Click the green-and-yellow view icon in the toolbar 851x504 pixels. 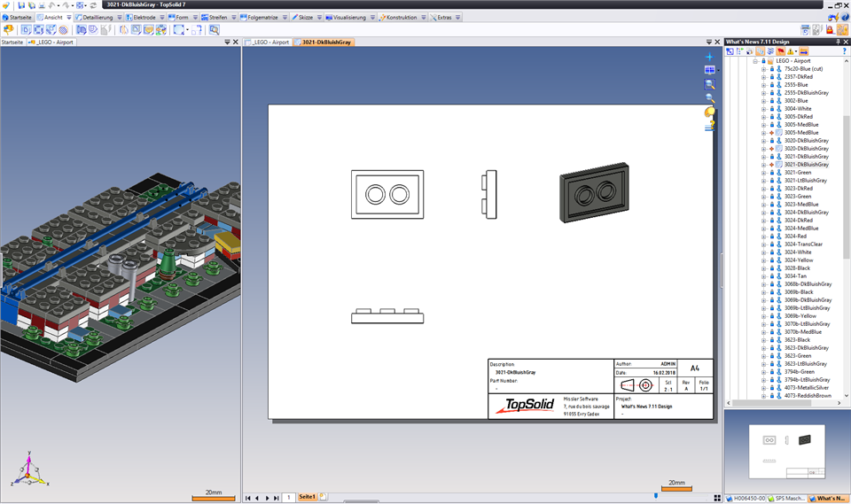point(161,30)
